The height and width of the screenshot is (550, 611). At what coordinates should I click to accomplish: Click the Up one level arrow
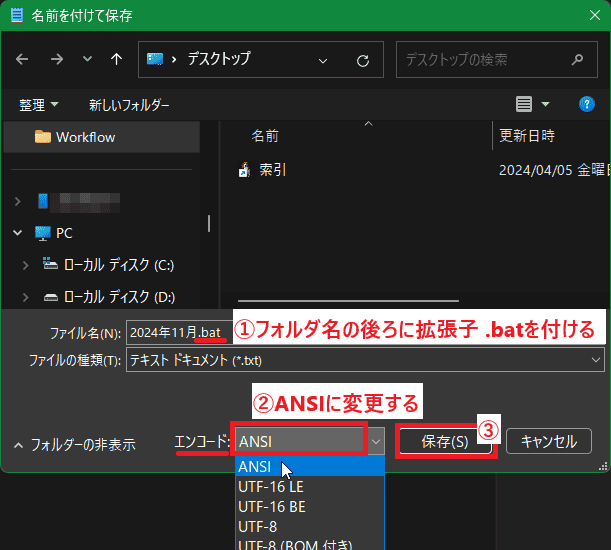tap(117, 59)
